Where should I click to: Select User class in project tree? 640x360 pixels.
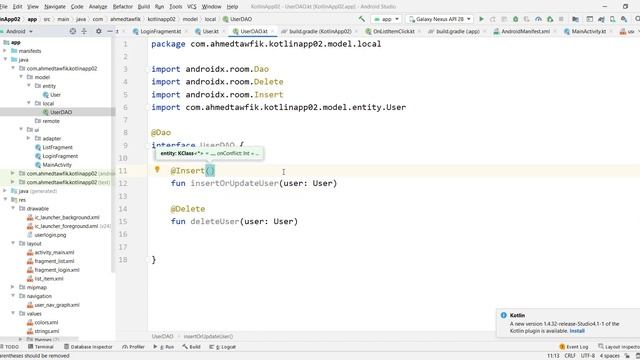[56, 95]
